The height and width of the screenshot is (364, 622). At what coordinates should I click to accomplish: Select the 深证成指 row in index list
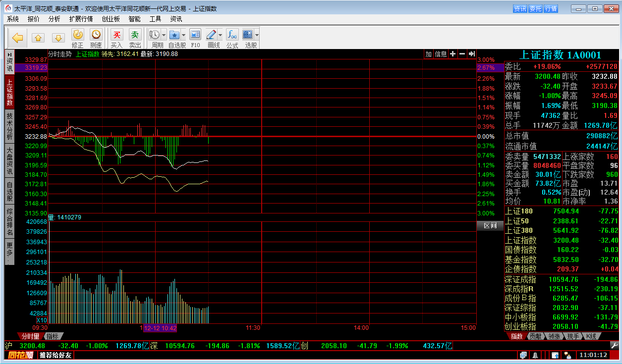tap(562, 279)
